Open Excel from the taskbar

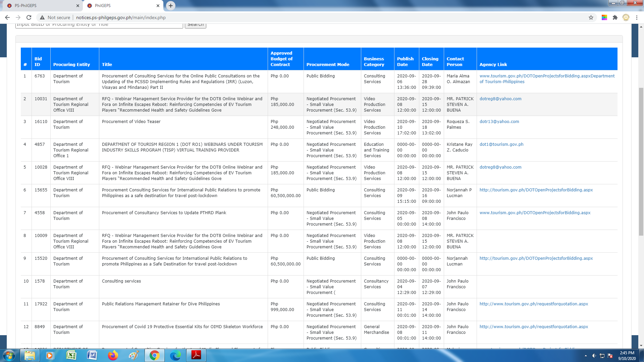tap(71, 355)
